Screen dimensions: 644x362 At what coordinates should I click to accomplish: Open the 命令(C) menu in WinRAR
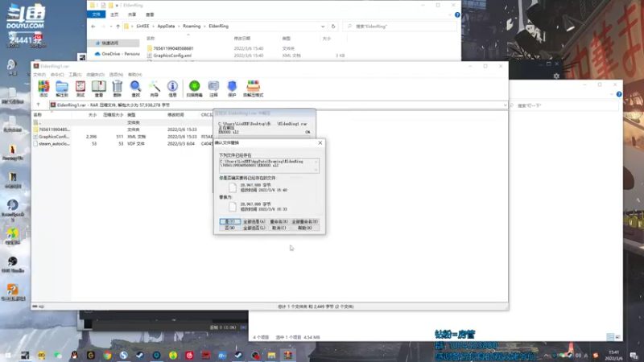57,75
